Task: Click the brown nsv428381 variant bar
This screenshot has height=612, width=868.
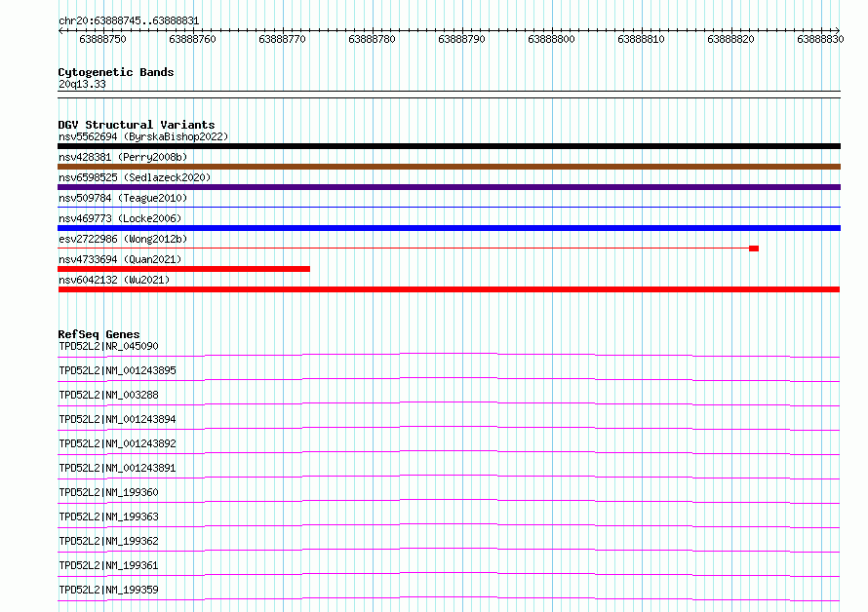Action: click(449, 167)
